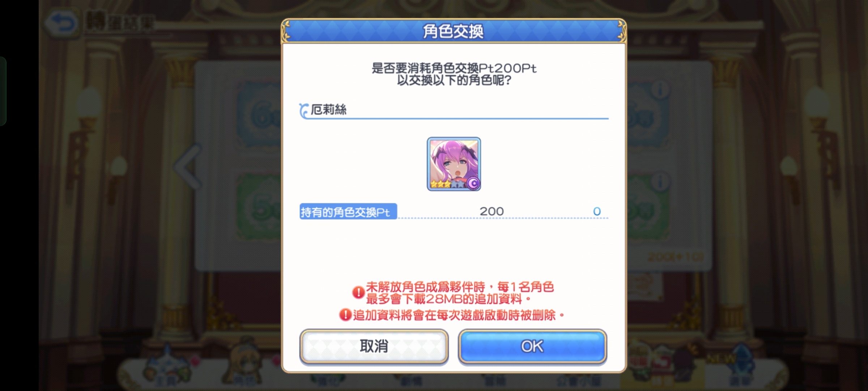This screenshot has height=391, width=868.
Task: Tap the purple attribute badge on portrait
Action: click(x=473, y=184)
